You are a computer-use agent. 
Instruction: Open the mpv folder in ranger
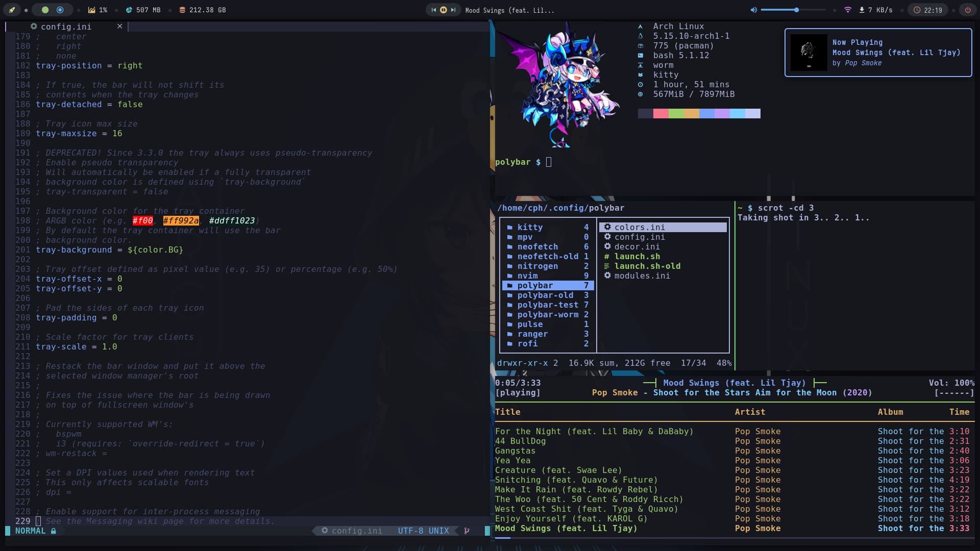tap(548, 237)
